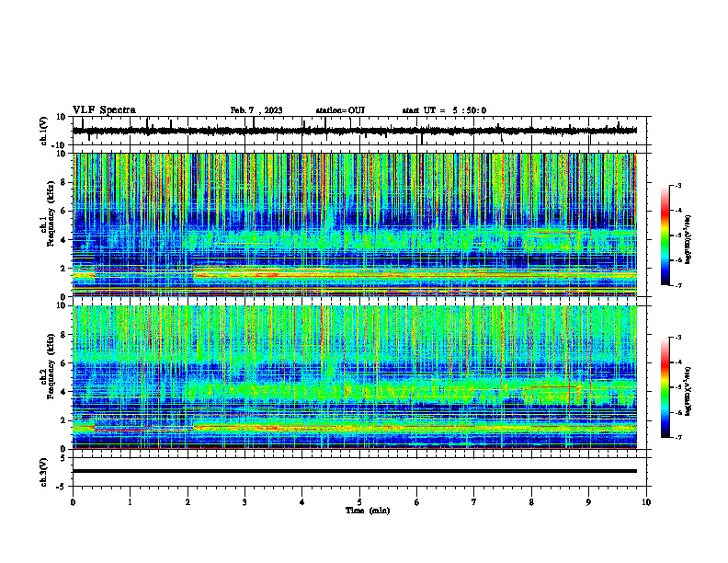Click the lower ch.2 PSD color bar
This screenshot has height=563, width=728.
click(x=665, y=387)
